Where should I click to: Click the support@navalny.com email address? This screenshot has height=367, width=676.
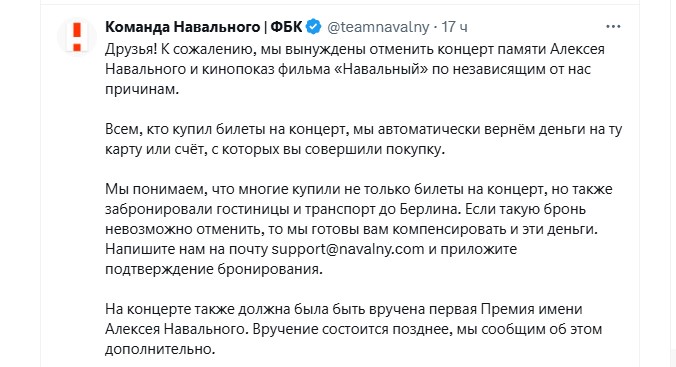[x=348, y=249]
